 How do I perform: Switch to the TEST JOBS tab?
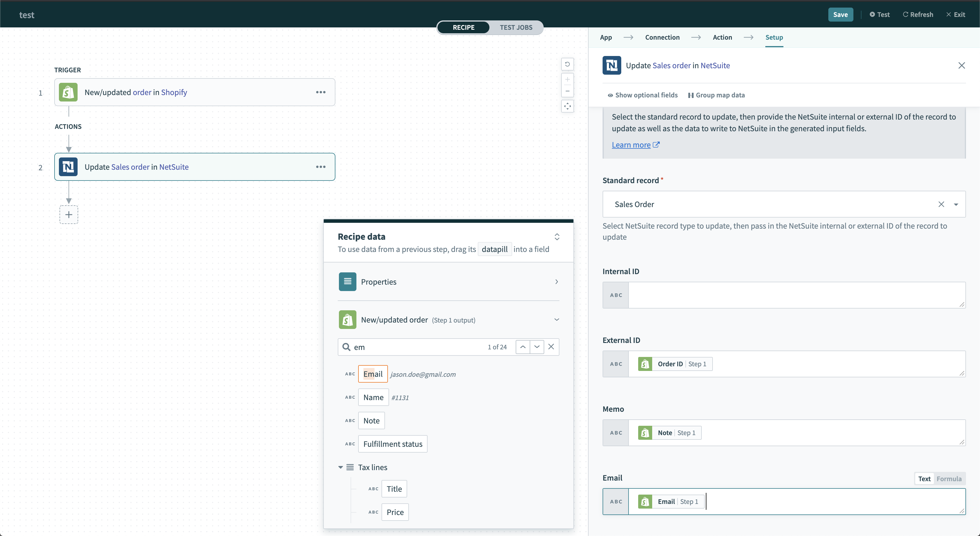click(516, 27)
